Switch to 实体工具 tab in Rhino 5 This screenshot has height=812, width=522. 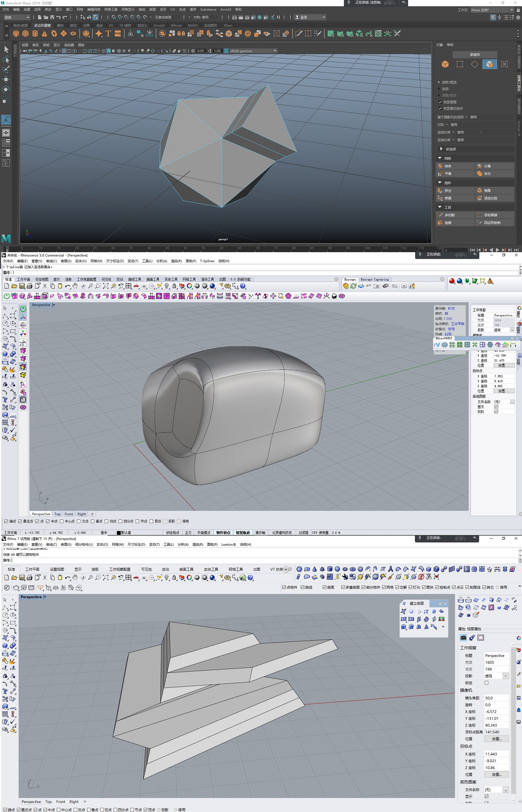tap(171, 279)
